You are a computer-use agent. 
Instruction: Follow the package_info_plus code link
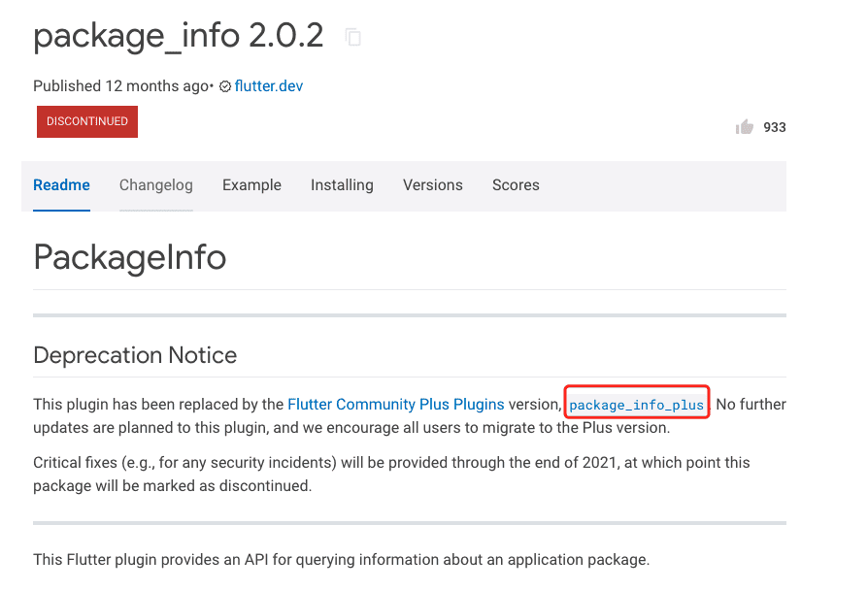click(637, 405)
